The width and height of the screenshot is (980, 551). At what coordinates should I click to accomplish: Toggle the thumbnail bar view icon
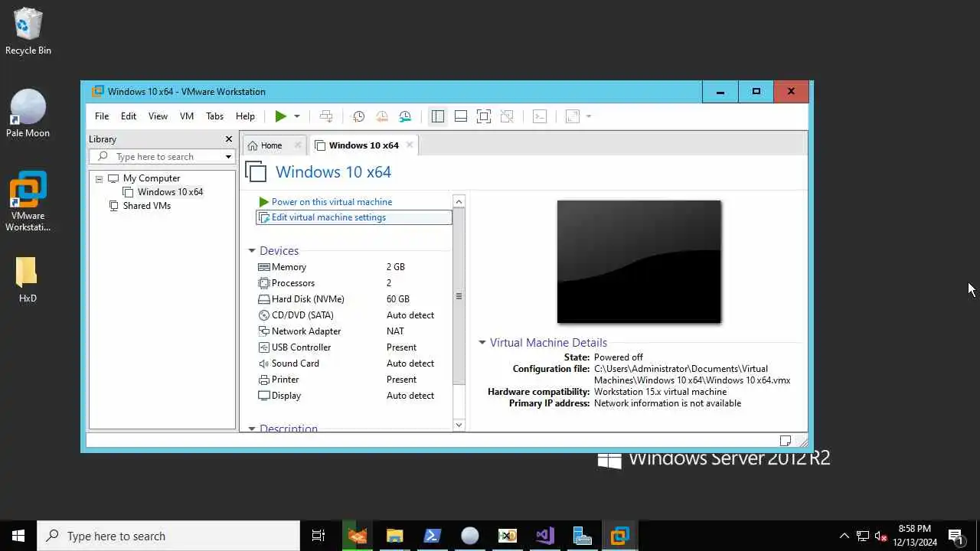(x=461, y=116)
